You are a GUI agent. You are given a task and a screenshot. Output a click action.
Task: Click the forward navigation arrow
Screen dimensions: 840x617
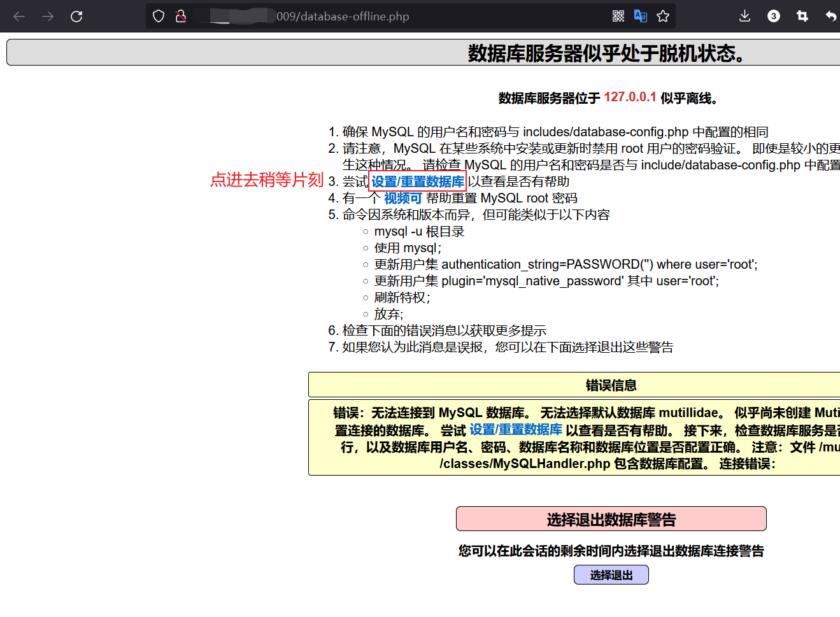coord(47,16)
